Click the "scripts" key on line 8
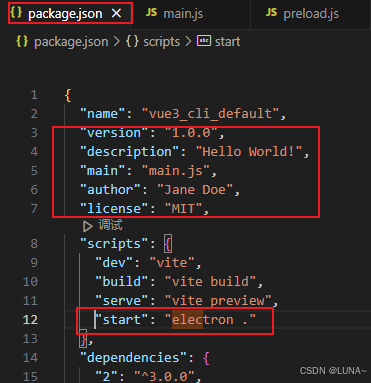 click(114, 244)
